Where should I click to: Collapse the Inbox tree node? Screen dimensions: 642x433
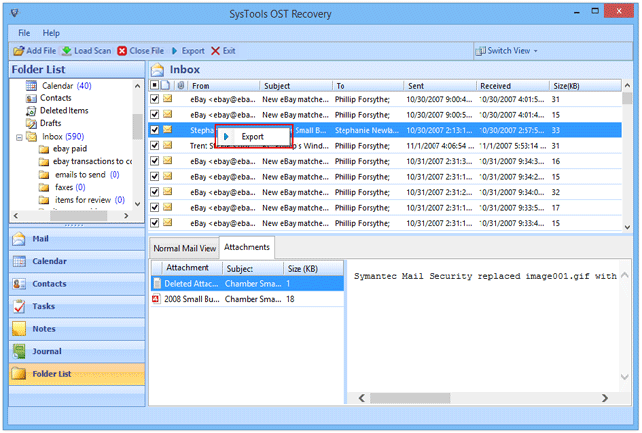19,137
